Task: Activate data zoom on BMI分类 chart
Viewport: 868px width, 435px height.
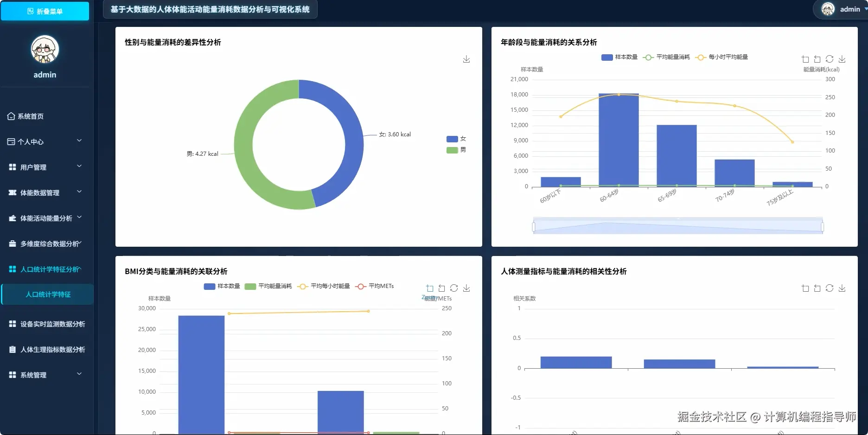Action: [x=430, y=288]
